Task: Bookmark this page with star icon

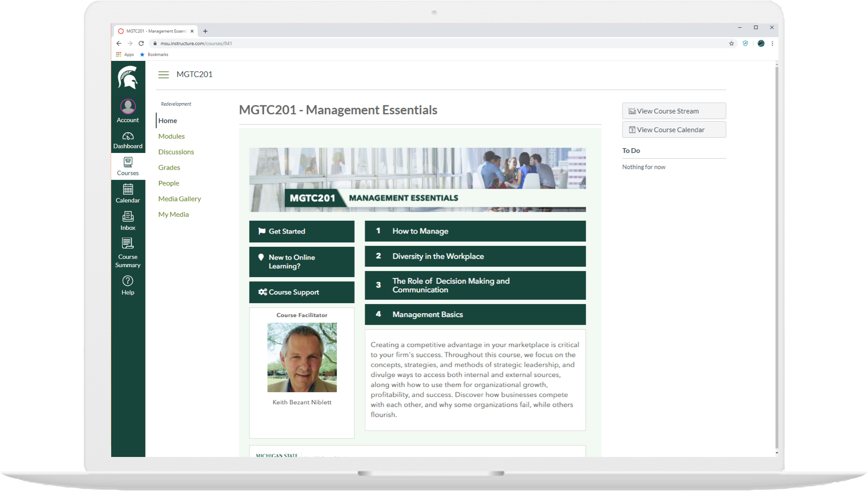Action: pos(731,43)
